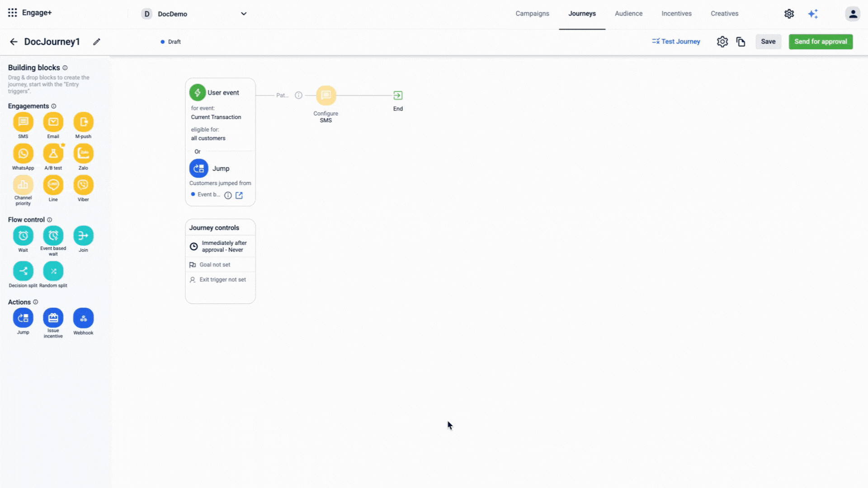Click the Test Journey link
868x488 pixels.
pos(676,42)
